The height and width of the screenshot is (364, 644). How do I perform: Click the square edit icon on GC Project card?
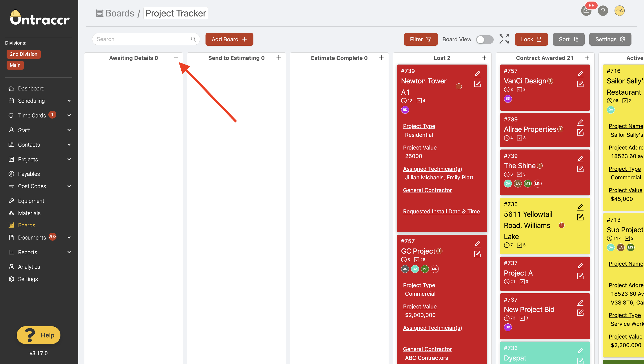[477, 254]
